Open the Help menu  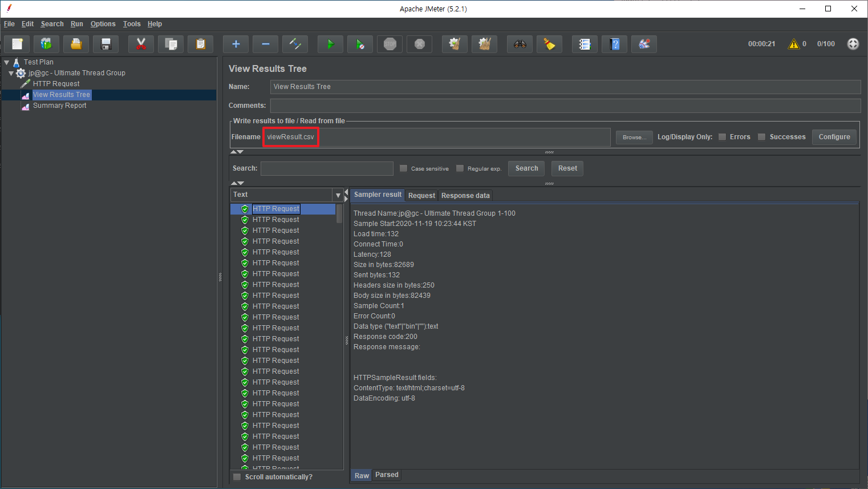pos(155,24)
